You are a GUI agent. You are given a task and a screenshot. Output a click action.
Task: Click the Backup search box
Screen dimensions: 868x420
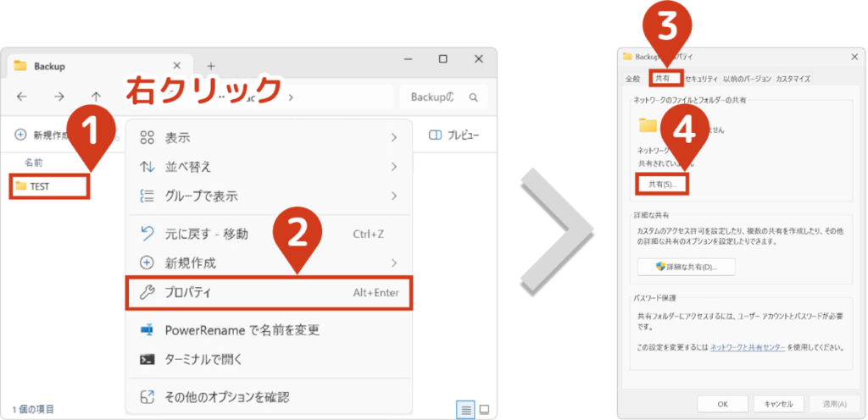click(443, 97)
